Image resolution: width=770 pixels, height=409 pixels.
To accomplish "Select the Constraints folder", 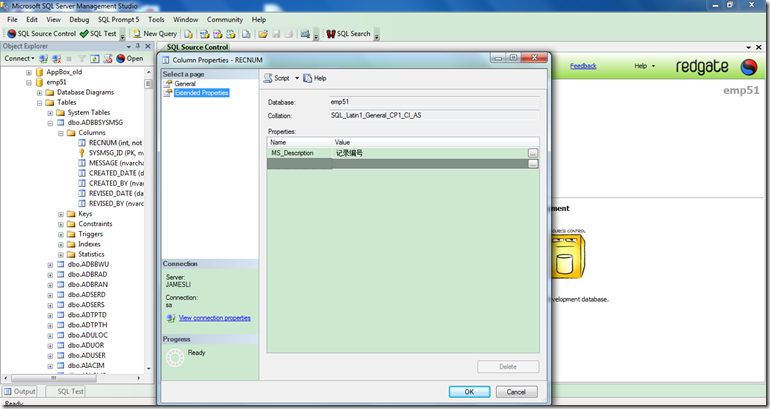I will 95,224.
